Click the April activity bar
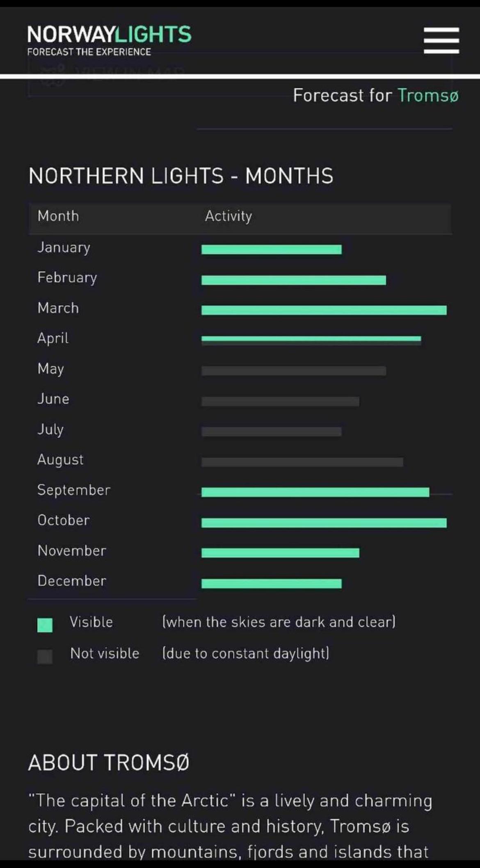Image resolution: width=480 pixels, height=868 pixels. click(311, 340)
